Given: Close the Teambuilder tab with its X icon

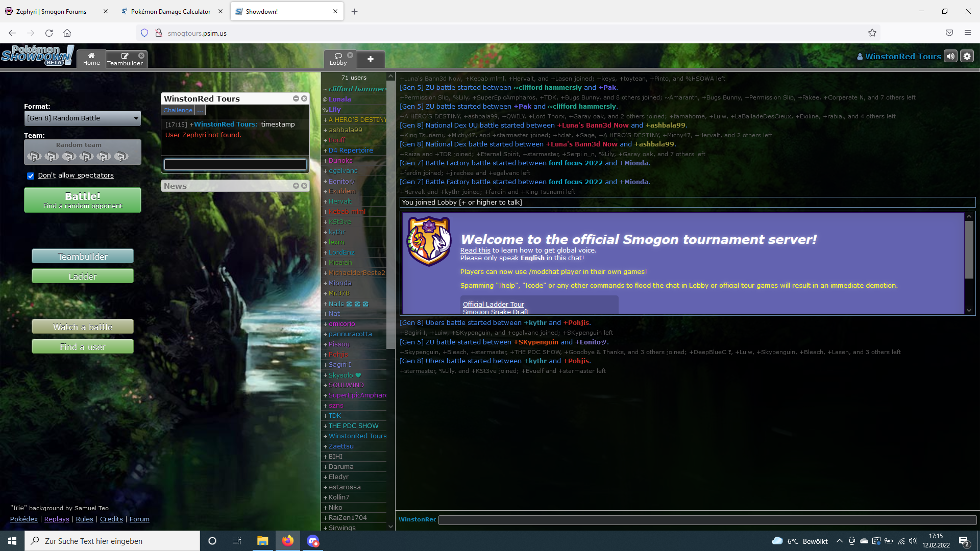Looking at the screenshot, I should (141, 56).
